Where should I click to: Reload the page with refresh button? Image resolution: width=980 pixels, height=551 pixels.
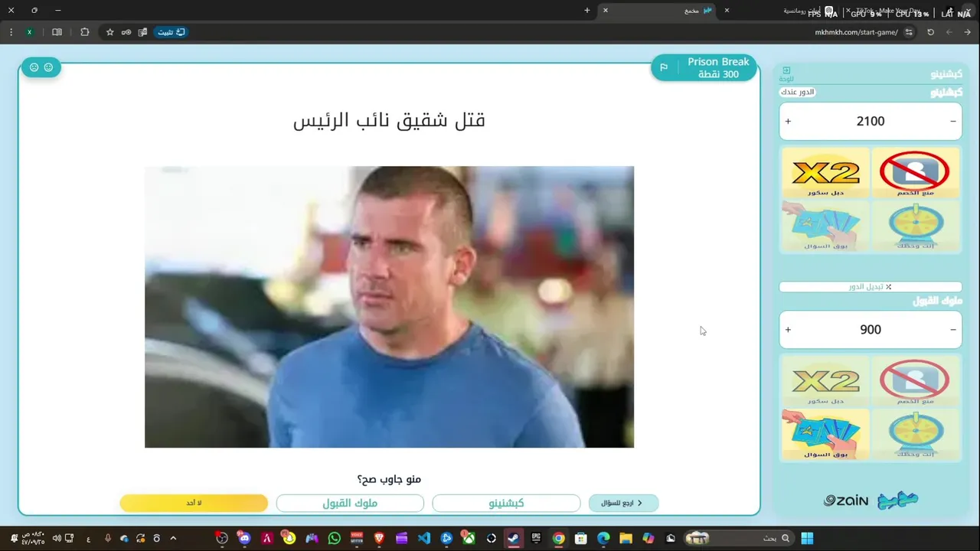click(931, 32)
